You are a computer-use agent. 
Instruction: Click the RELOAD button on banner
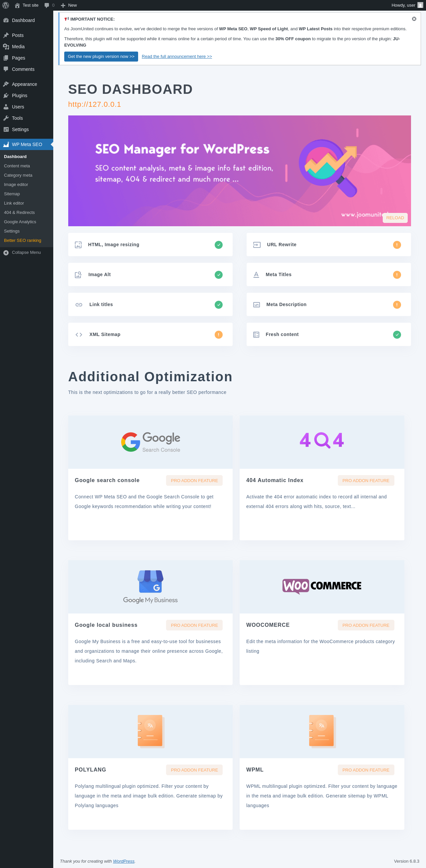pyautogui.click(x=395, y=218)
